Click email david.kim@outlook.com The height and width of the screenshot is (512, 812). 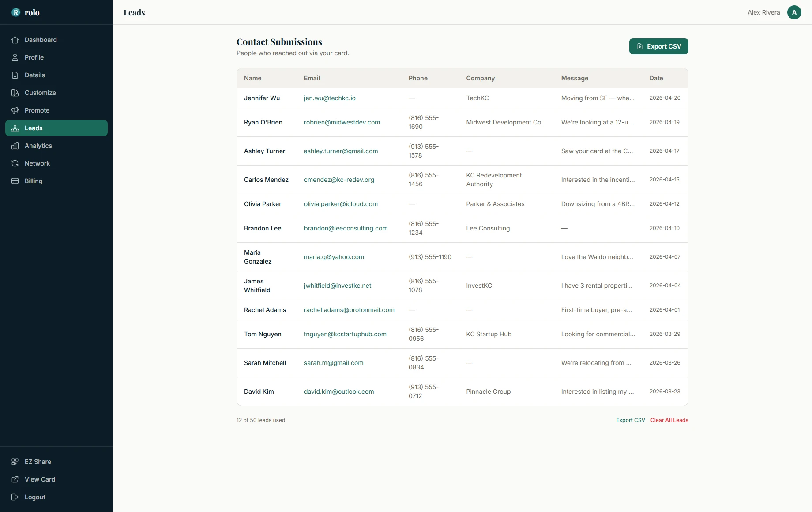(x=339, y=392)
